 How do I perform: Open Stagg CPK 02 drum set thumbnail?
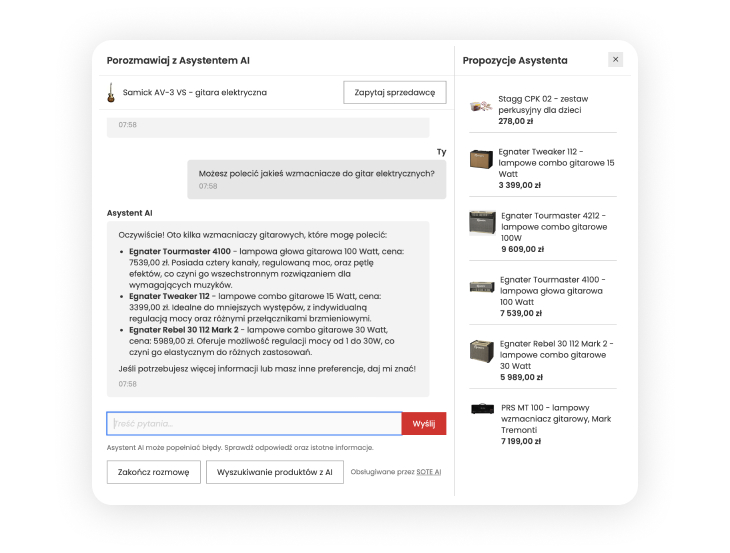click(481, 106)
